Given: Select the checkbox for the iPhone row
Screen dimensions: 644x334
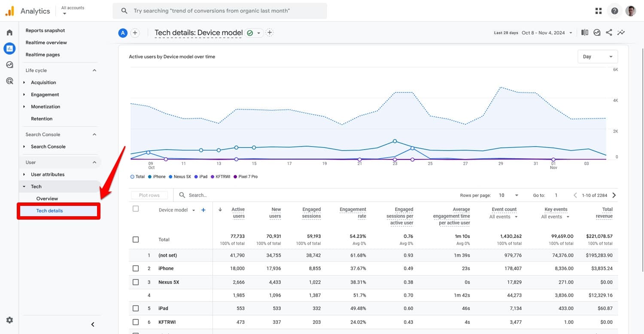Looking at the screenshot, I should (136, 268).
